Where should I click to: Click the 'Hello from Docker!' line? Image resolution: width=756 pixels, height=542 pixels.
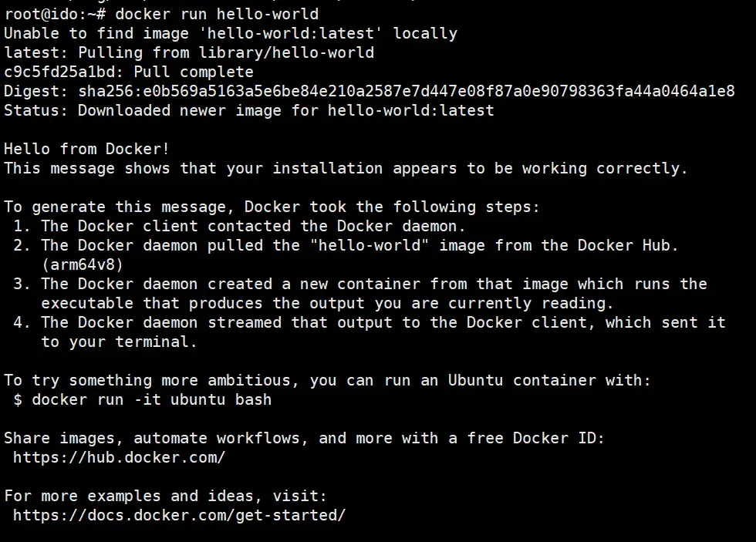tap(86, 149)
